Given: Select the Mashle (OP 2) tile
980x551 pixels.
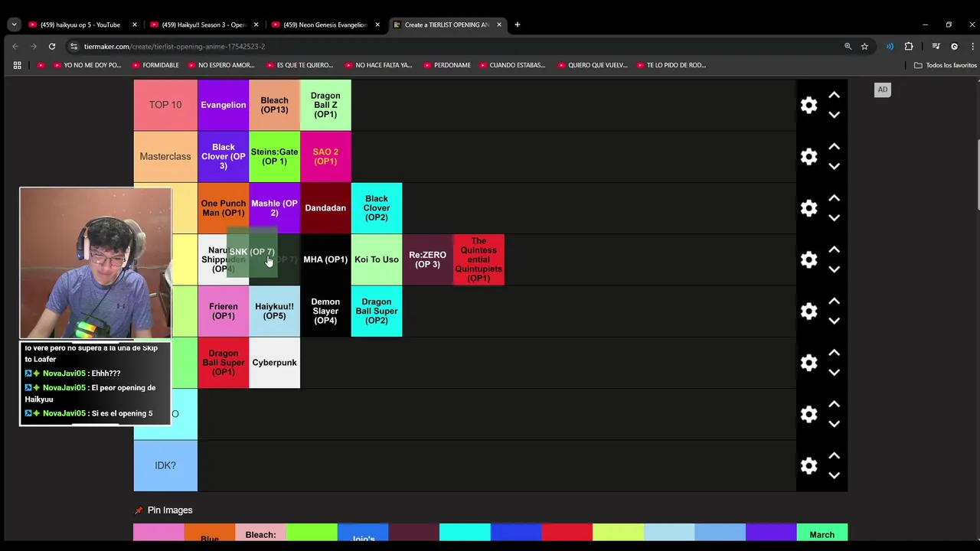Looking at the screenshot, I should tap(274, 208).
